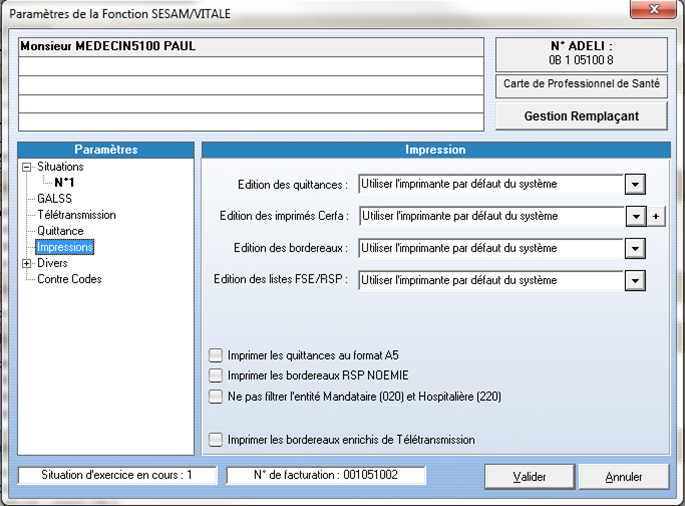Click the Gestion Remplaçant button
This screenshot has width=685, height=506.
pyautogui.click(x=581, y=116)
